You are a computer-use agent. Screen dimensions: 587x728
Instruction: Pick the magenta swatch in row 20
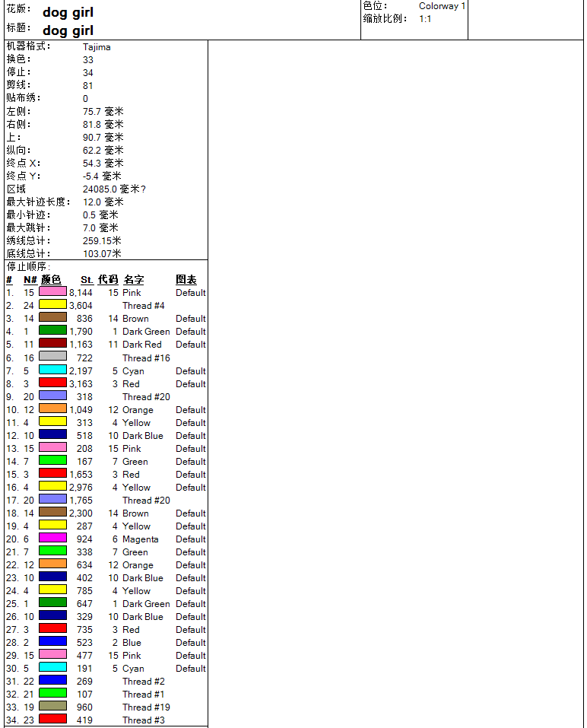pyautogui.click(x=52, y=538)
